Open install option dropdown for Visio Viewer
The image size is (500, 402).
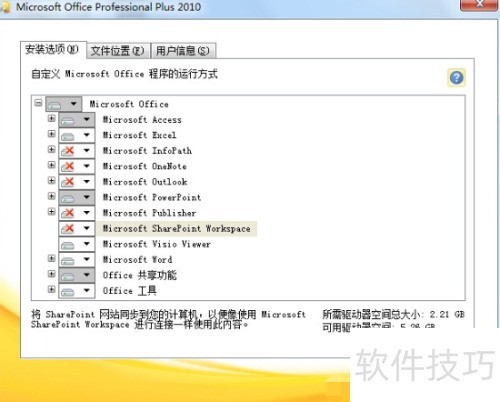tap(77, 244)
